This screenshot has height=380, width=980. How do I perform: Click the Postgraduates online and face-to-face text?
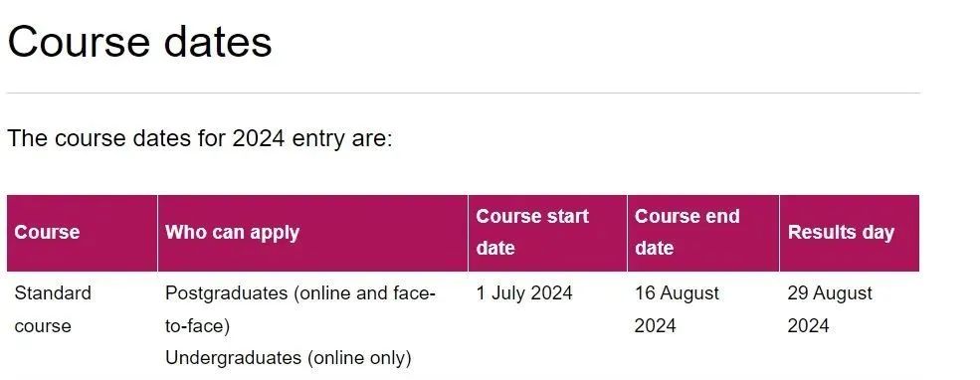(300, 309)
